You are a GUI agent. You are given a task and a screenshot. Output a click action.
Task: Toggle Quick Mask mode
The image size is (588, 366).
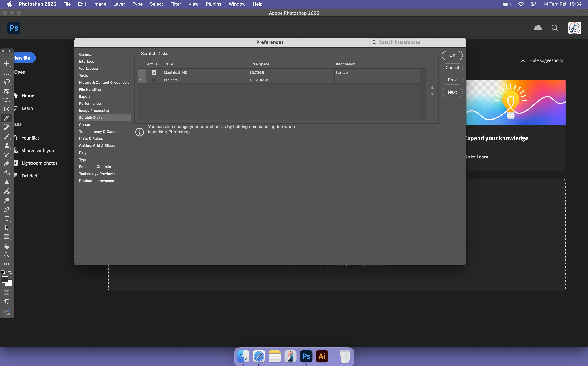pyautogui.click(x=6, y=293)
